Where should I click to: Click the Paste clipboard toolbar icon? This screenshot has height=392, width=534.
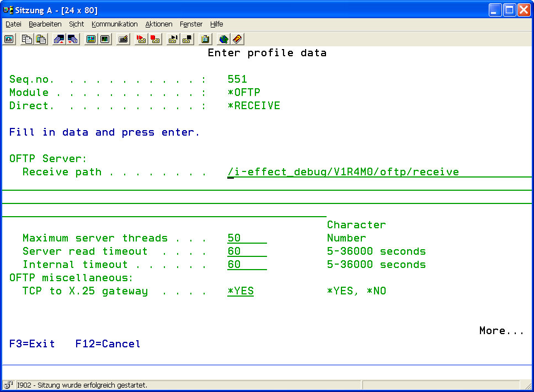(x=41, y=39)
